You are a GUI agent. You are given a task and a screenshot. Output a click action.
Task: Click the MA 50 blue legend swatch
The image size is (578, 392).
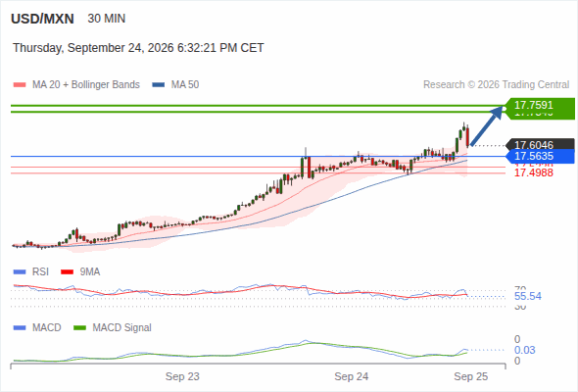tap(159, 85)
